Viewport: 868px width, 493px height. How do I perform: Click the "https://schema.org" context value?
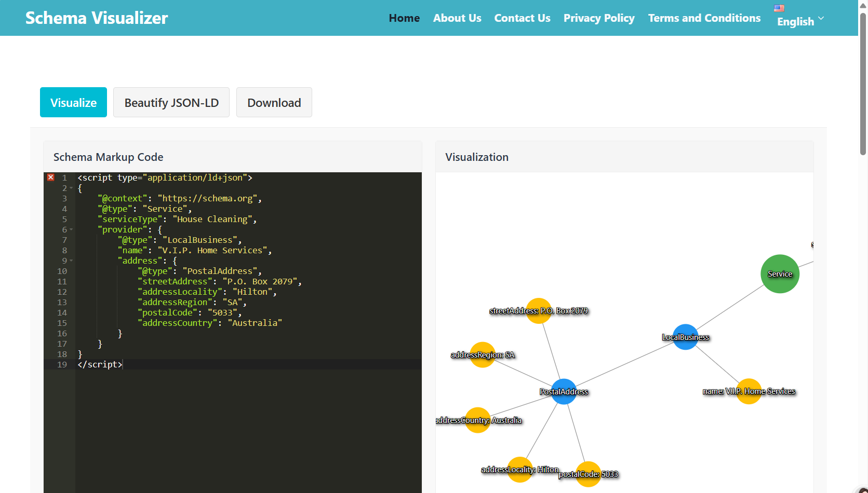pyautogui.click(x=208, y=198)
